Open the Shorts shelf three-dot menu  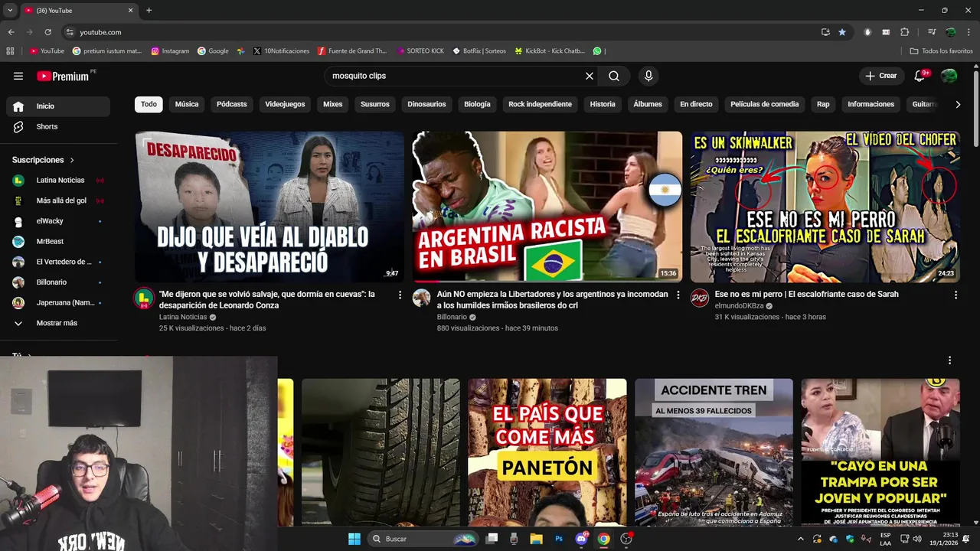(x=949, y=360)
